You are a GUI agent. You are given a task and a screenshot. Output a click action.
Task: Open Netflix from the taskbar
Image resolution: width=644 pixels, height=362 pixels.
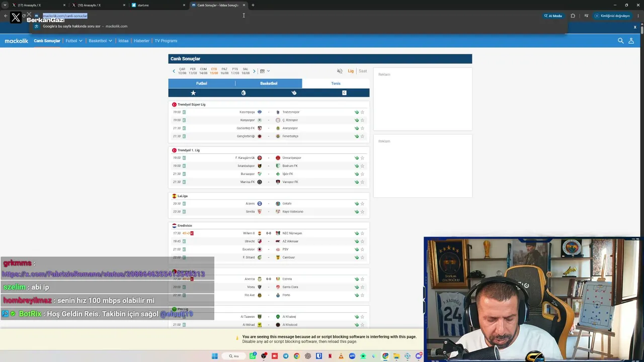(x=330, y=356)
